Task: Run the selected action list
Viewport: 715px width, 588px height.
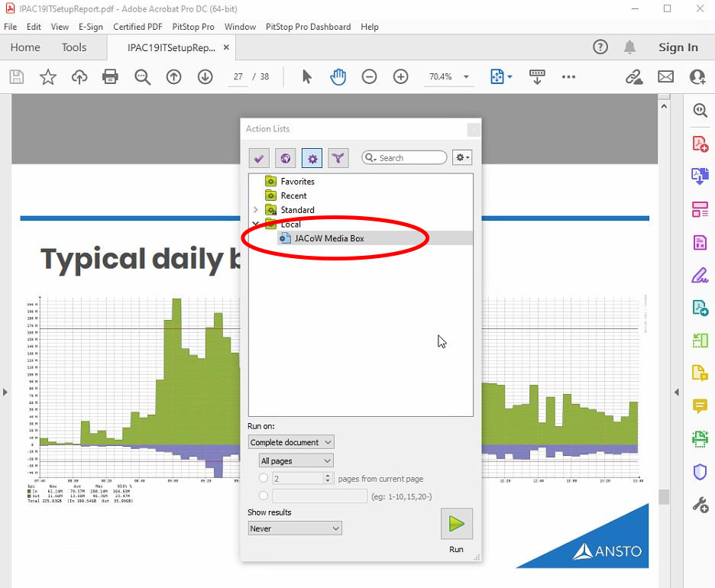Action: click(456, 524)
